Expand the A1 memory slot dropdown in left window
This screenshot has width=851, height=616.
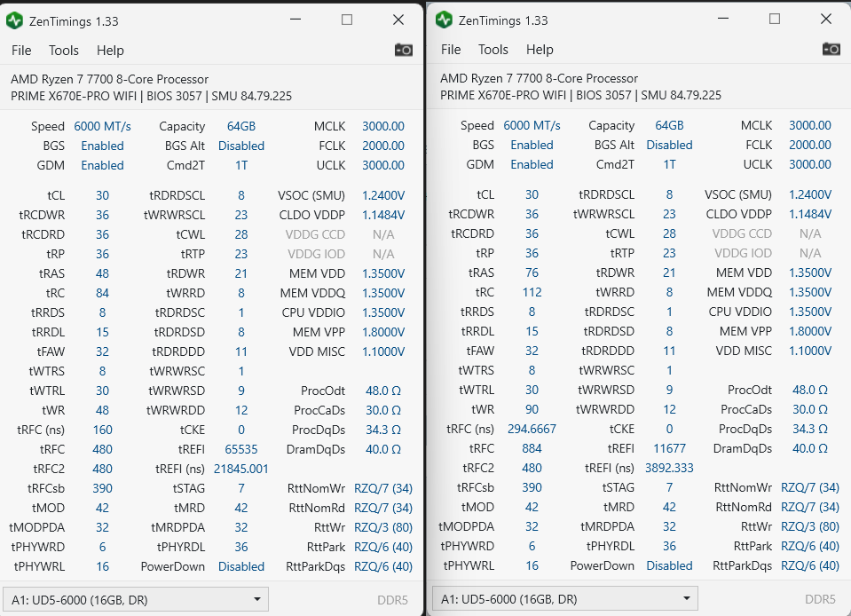pyautogui.click(x=135, y=600)
